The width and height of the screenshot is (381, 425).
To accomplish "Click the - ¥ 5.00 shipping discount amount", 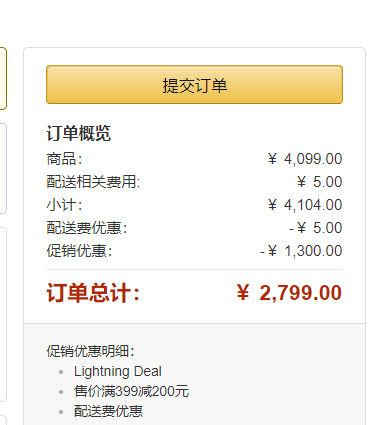I will [315, 228].
